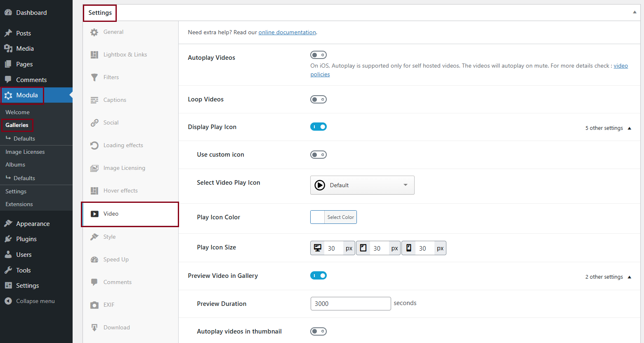
Task: Click the Preview Duration input field
Action: [x=350, y=304]
